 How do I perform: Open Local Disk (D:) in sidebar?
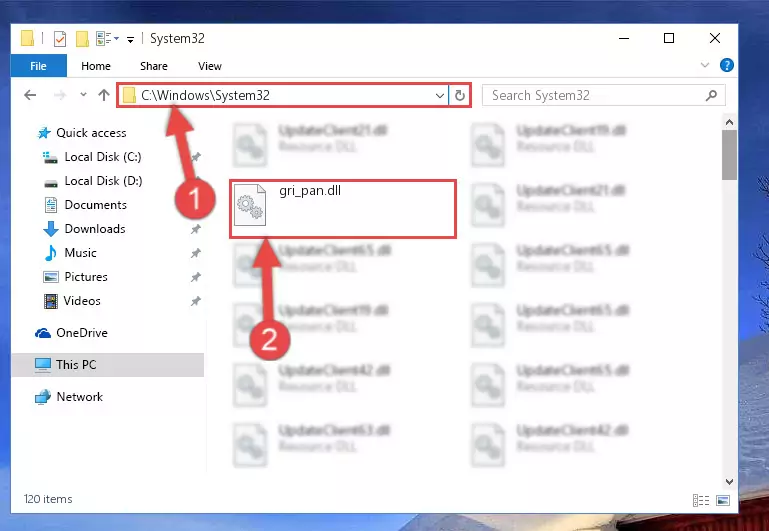(x=103, y=181)
